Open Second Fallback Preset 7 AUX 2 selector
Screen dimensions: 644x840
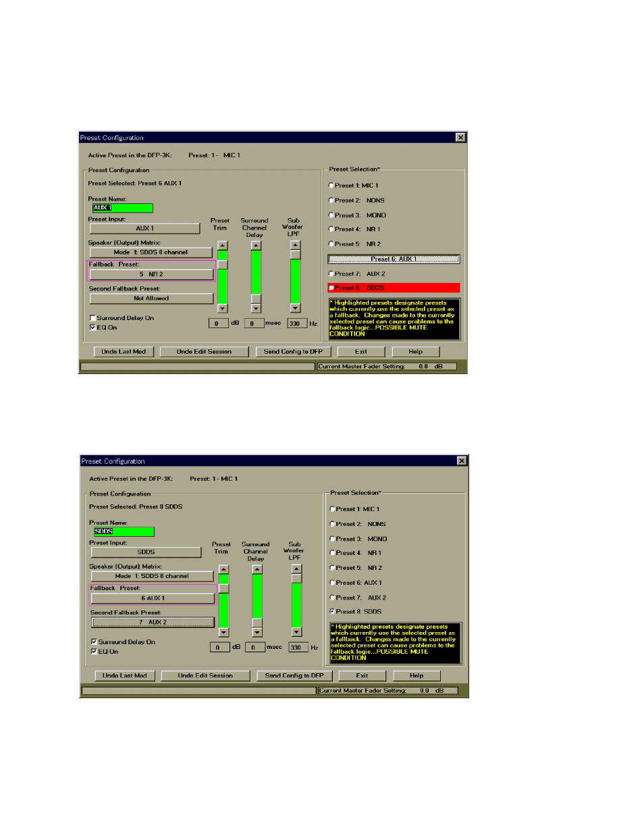[153, 623]
